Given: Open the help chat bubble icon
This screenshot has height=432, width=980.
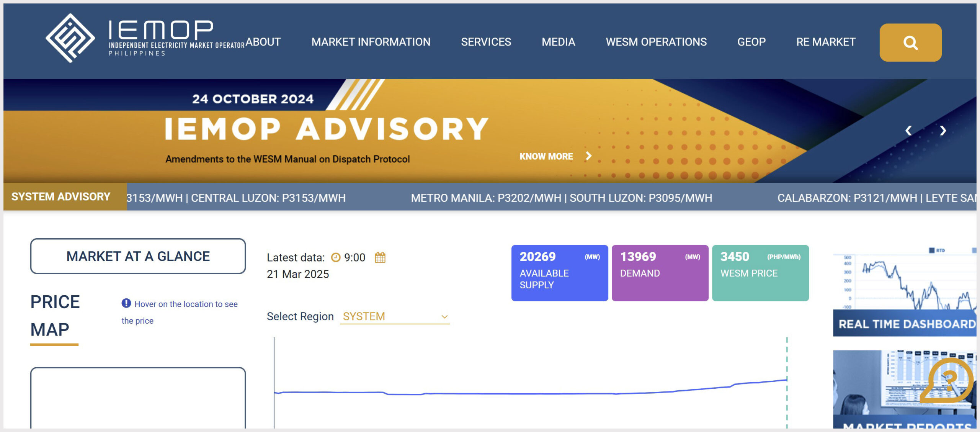Looking at the screenshot, I should [x=946, y=380].
